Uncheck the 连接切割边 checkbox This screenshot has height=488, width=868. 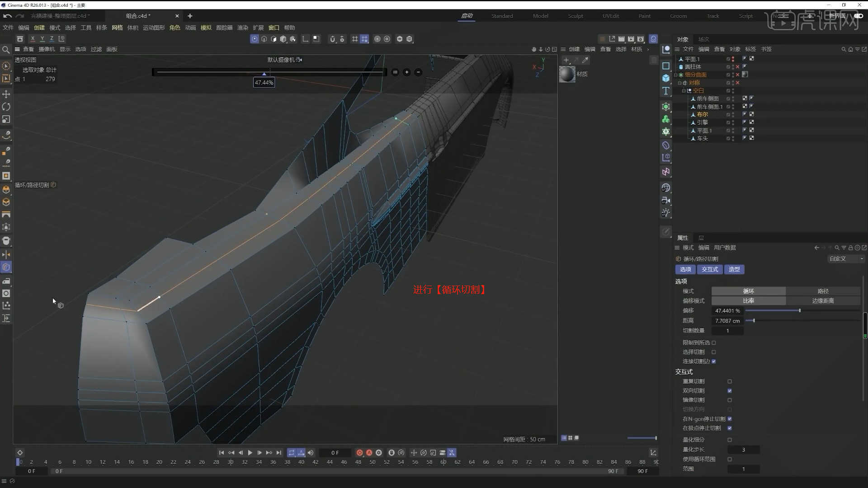714,361
